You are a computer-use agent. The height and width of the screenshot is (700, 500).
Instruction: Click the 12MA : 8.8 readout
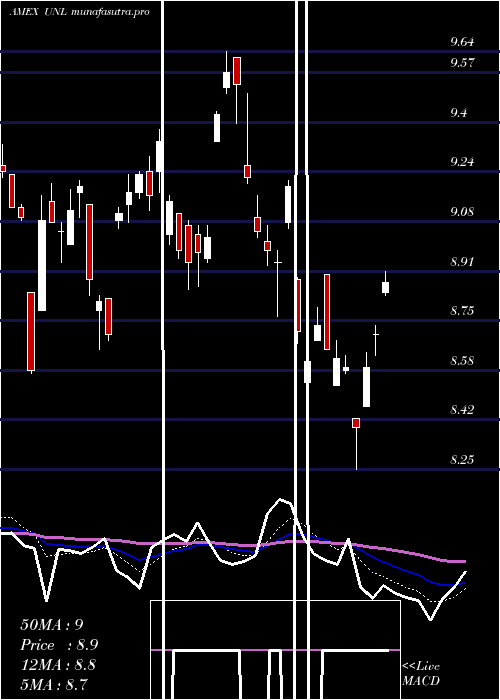tap(58, 665)
